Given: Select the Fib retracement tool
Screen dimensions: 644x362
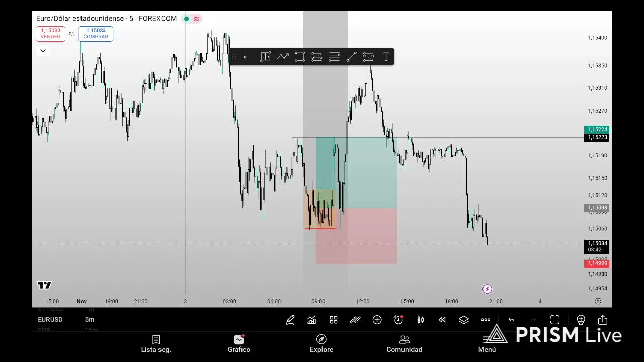Looking at the screenshot, I should [317, 57].
